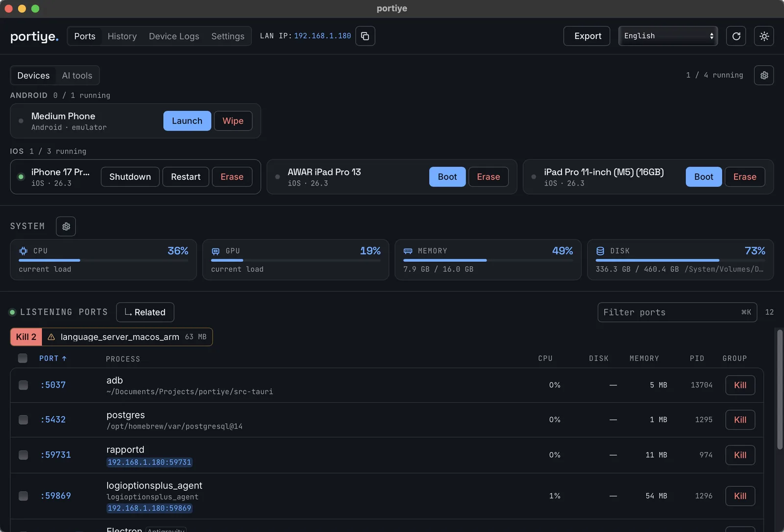This screenshot has height=532, width=784.
Task: Open the English language dropdown
Action: 668,36
